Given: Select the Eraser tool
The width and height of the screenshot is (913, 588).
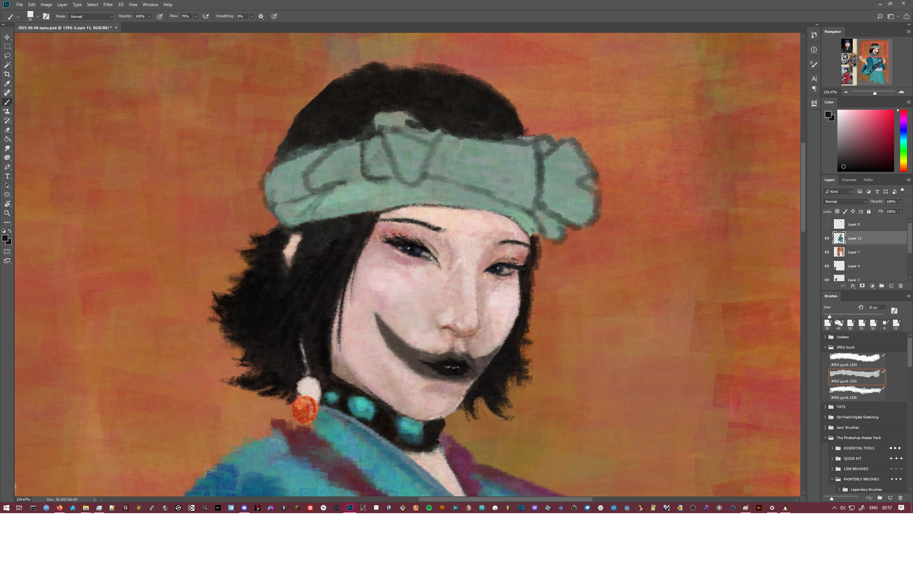Looking at the screenshot, I should pos(7,130).
